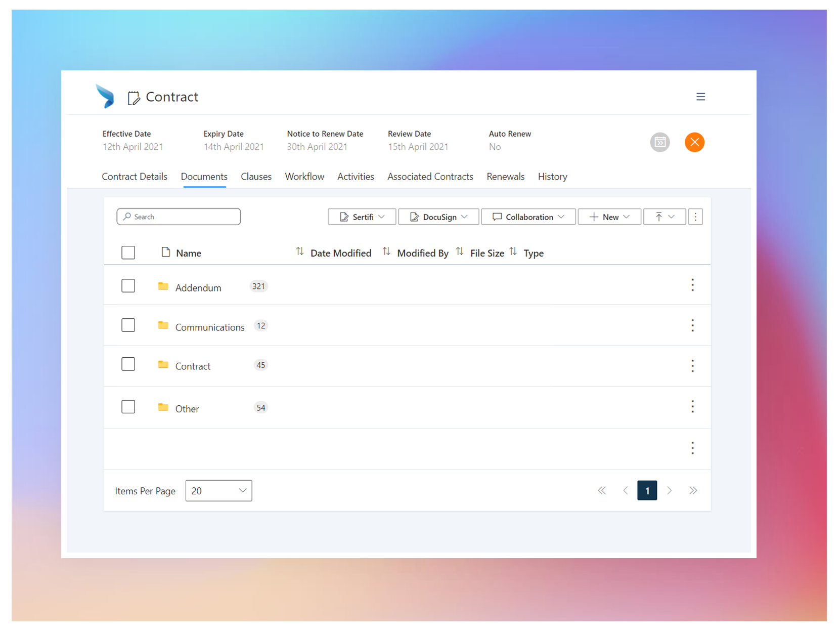Click inside the document search field

point(179,217)
